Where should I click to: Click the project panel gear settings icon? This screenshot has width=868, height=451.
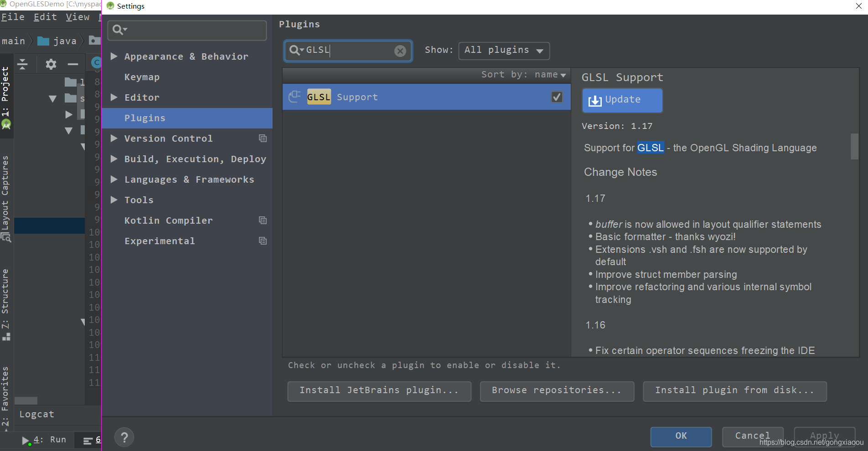(51, 64)
